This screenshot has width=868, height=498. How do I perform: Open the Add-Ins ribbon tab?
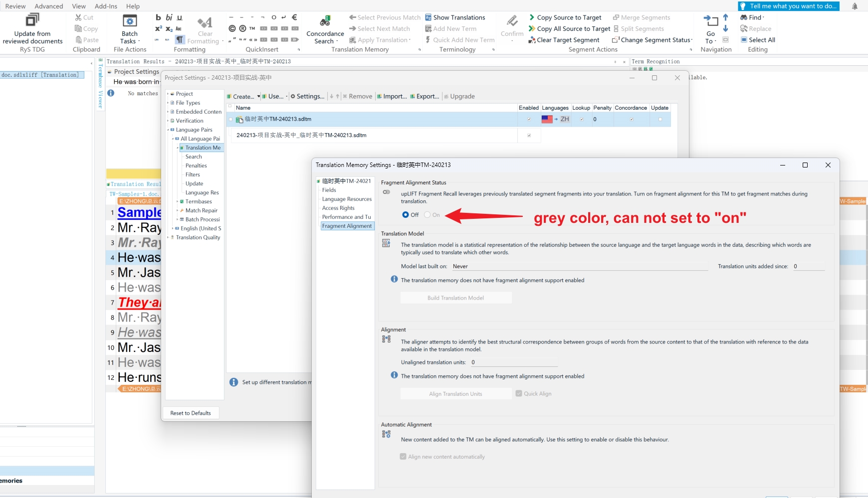[x=106, y=6]
